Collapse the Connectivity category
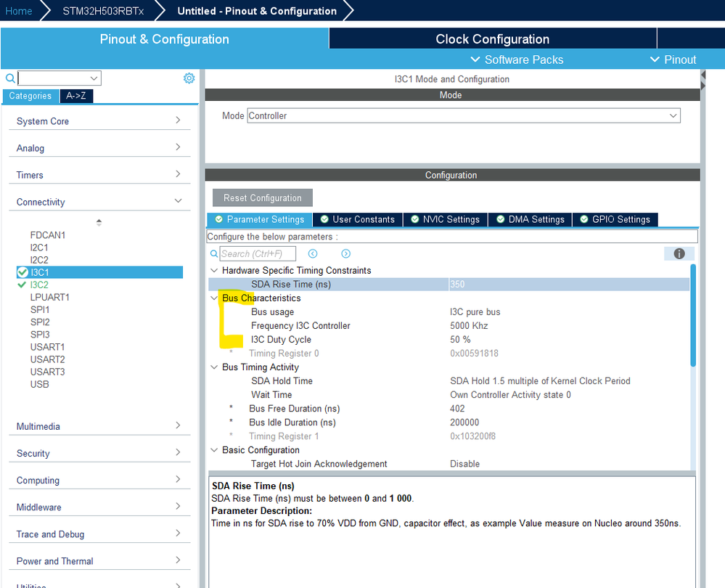 (x=99, y=202)
